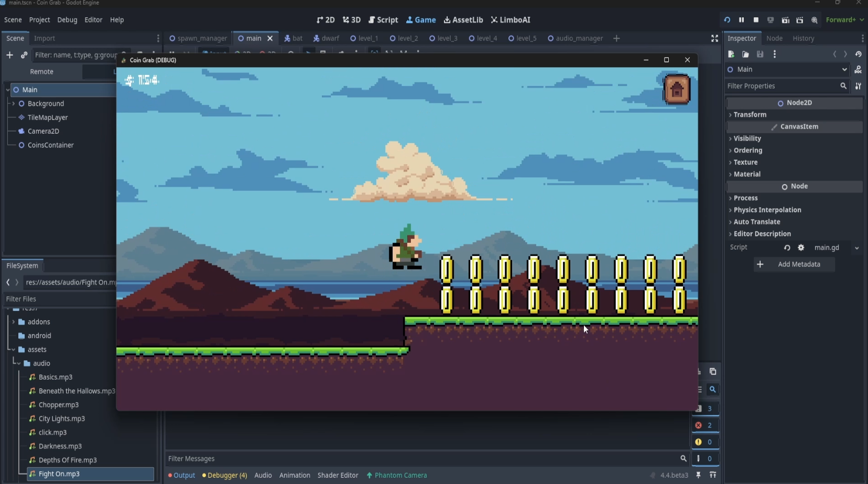This screenshot has height=484, width=868.
Task: Open the audio_manager scene tab
Action: pyautogui.click(x=575, y=38)
